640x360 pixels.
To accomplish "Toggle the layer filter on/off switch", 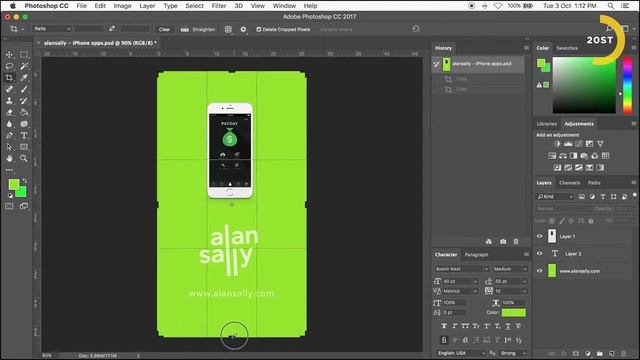I will 635,196.
